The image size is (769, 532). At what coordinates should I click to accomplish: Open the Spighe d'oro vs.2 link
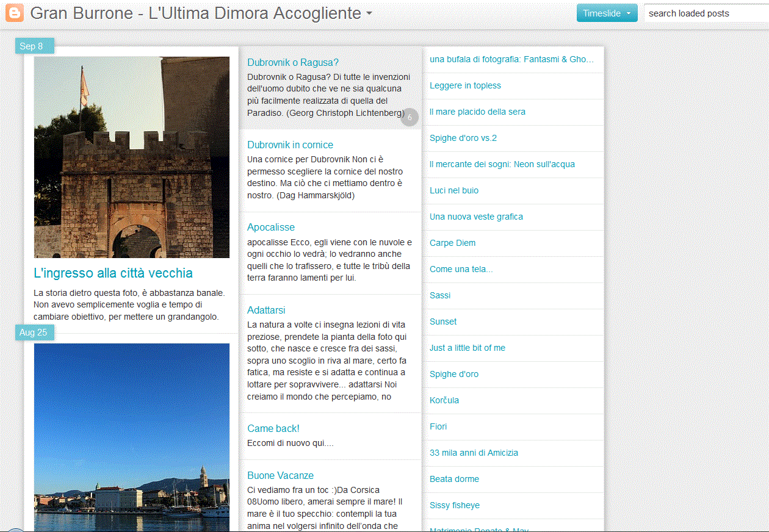(x=463, y=138)
